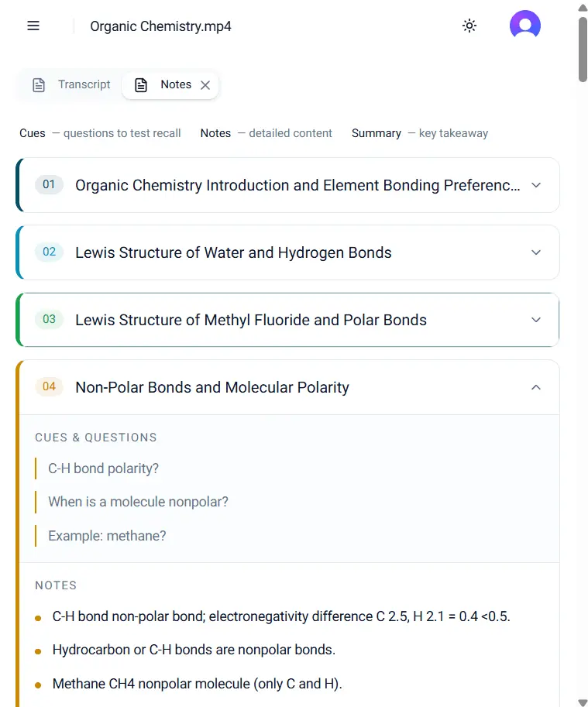The image size is (588, 707).
Task: Expand the Water and Hydrogen Bonds chevron
Action: click(535, 252)
